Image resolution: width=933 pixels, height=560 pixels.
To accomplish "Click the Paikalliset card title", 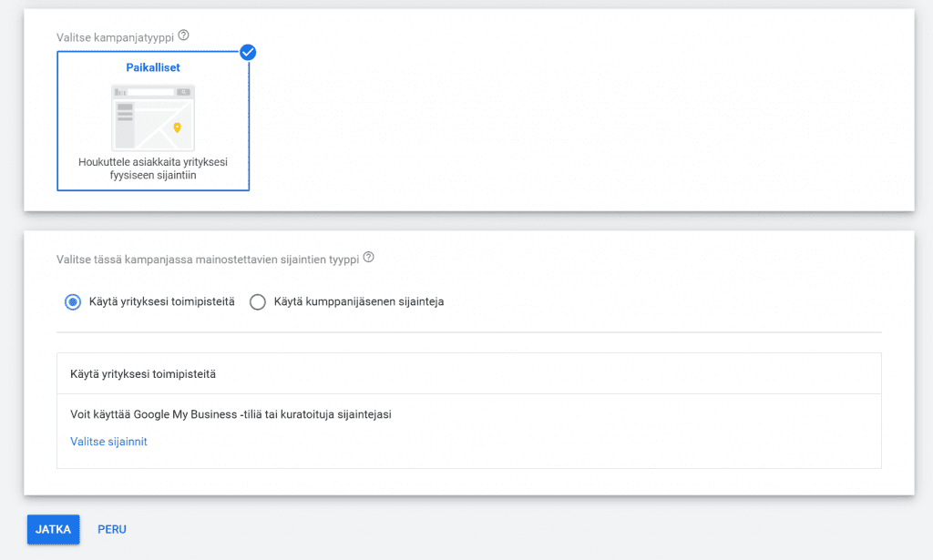I will pos(153,67).
